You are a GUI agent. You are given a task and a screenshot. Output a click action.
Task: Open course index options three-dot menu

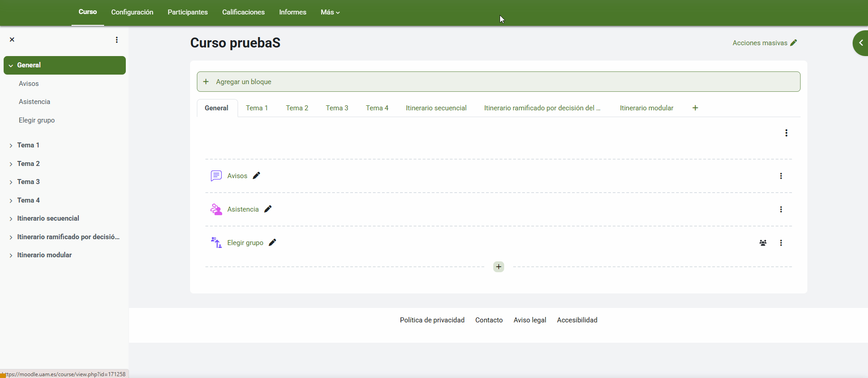[x=117, y=40]
